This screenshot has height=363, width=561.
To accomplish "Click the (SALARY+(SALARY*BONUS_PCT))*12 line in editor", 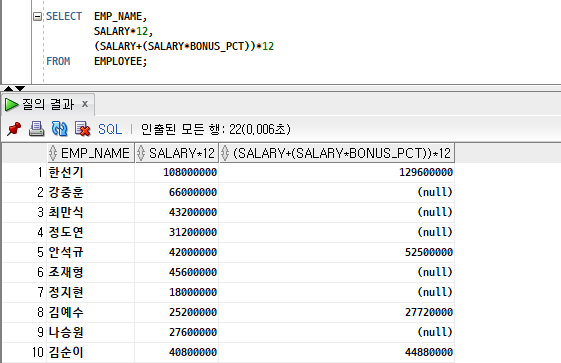I will coord(184,46).
